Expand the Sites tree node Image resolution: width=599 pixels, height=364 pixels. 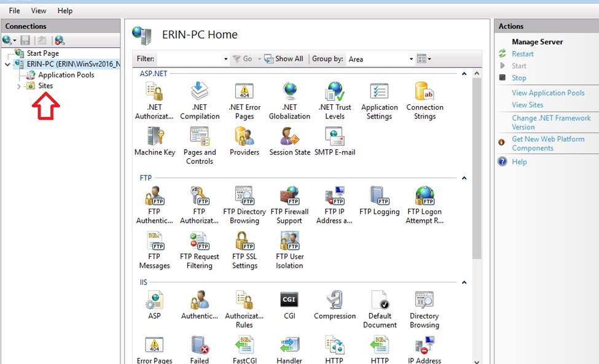coord(18,87)
